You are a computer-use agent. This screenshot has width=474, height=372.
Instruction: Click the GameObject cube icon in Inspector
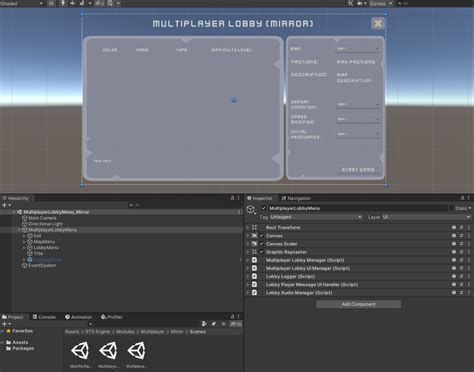[251, 210]
